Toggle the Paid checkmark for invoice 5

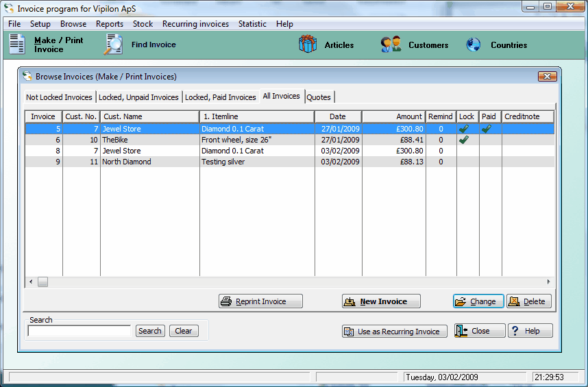(487, 129)
